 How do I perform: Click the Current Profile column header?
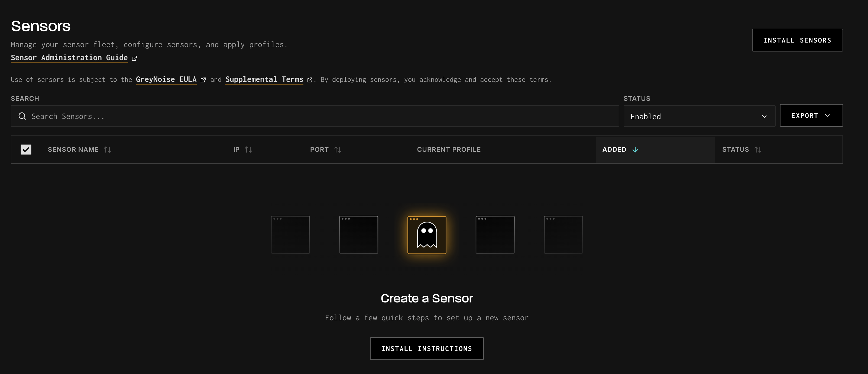pyautogui.click(x=448, y=150)
